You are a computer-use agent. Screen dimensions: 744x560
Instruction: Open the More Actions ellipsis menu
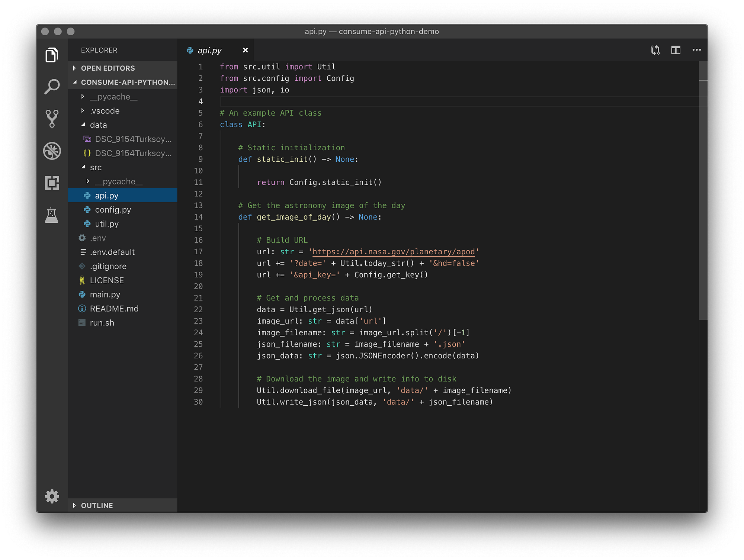point(697,50)
